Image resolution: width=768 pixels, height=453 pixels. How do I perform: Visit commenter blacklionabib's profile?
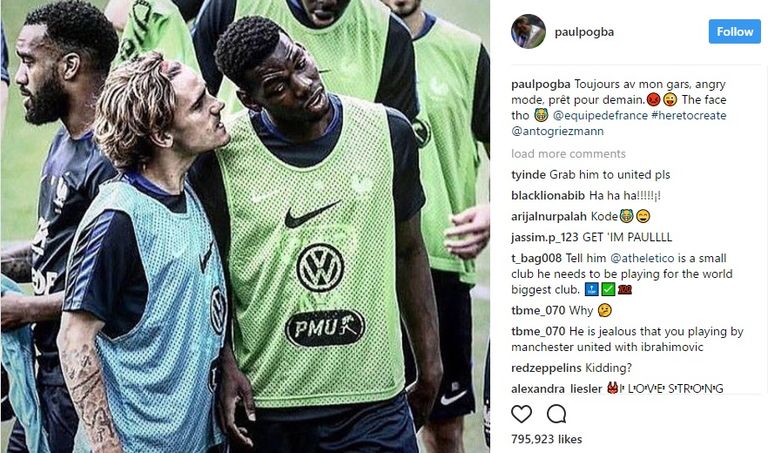(548, 196)
